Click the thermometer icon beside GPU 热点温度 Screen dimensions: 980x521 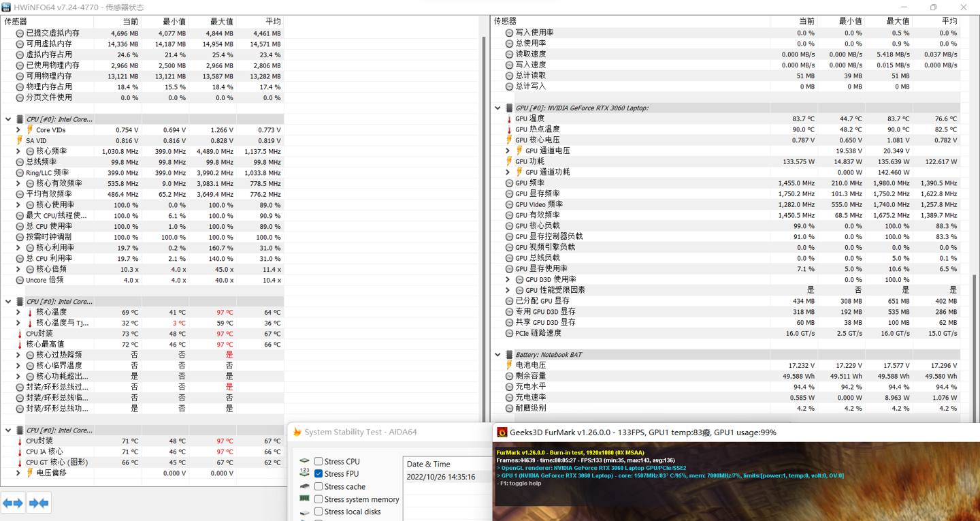pyautogui.click(x=508, y=129)
